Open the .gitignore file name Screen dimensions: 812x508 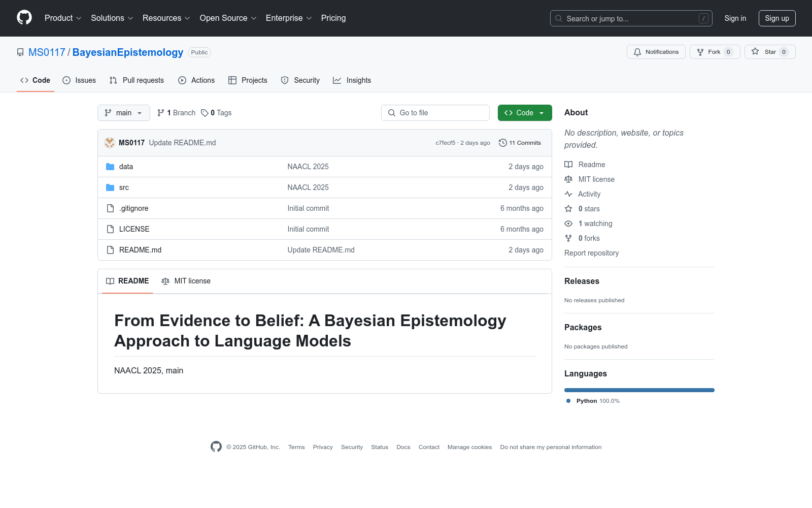[x=134, y=208]
